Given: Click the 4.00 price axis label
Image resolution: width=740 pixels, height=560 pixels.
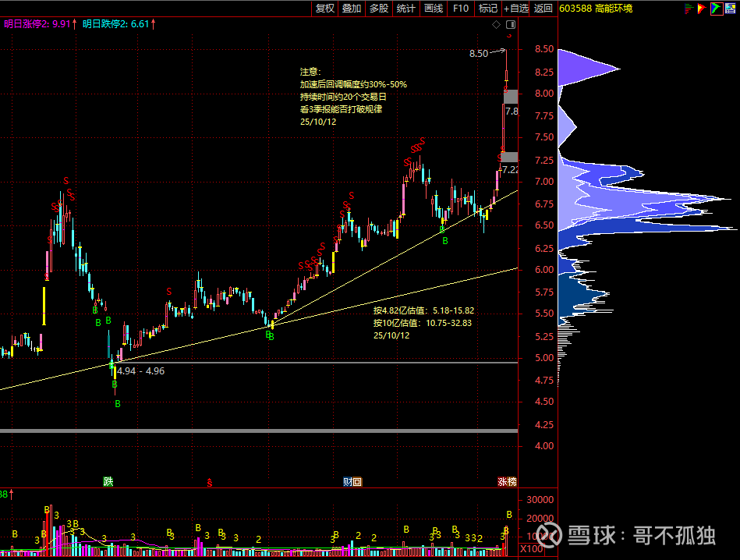Looking at the screenshot, I should pos(544,445).
